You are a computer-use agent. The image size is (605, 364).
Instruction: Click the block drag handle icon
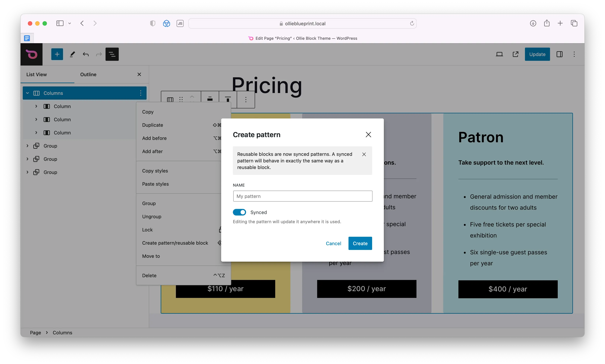(x=181, y=99)
